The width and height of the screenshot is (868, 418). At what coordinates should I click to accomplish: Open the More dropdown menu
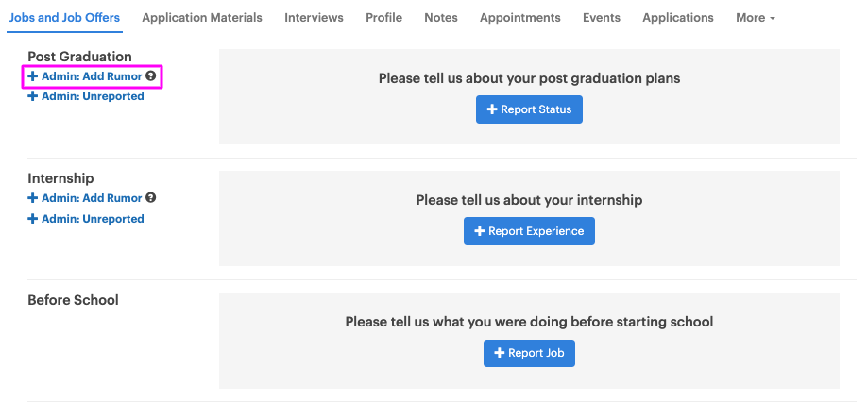pos(755,18)
